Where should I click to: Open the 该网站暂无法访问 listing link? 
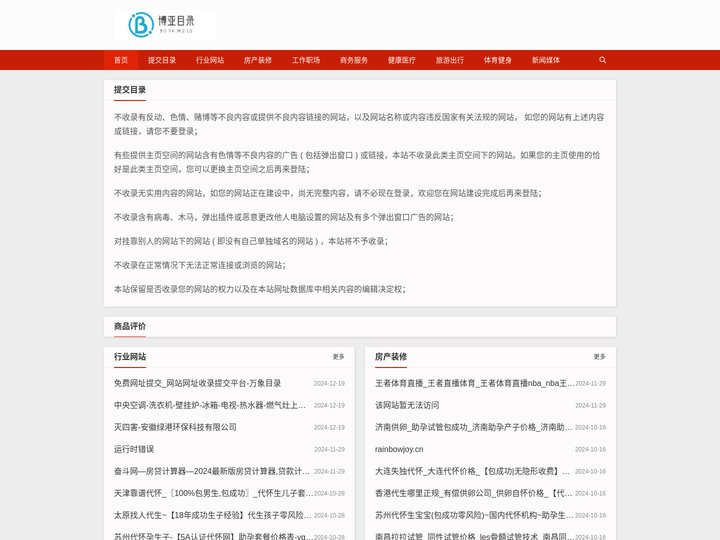(407, 405)
